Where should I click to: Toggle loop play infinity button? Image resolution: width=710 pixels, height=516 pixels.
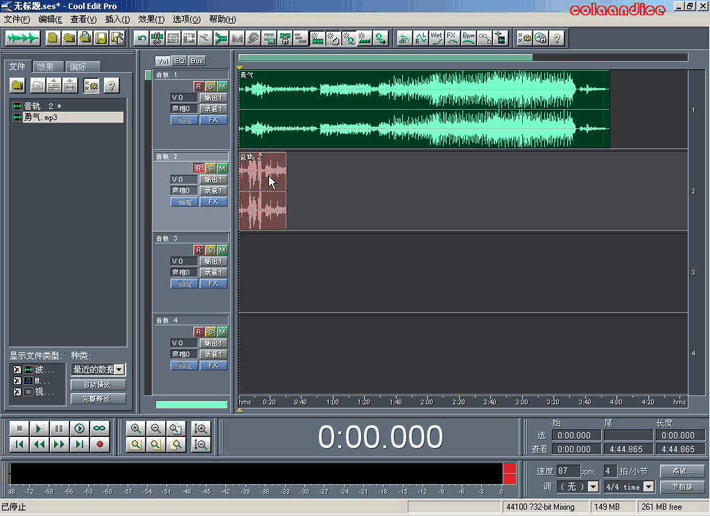click(x=99, y=428)
